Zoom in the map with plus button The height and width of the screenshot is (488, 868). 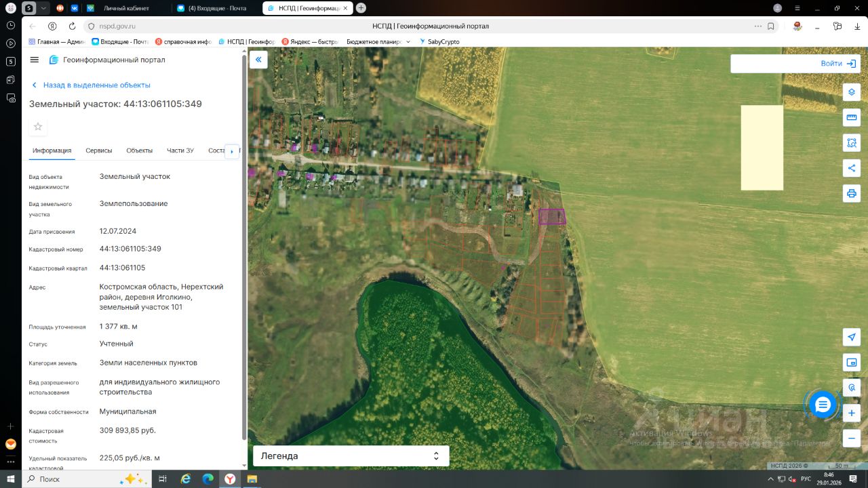click(852, 413)
